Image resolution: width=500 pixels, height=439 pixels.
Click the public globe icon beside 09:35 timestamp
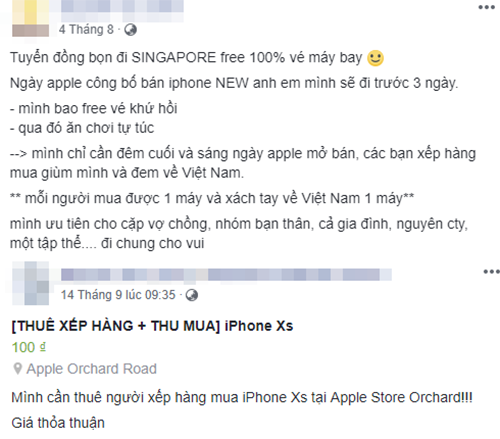tap(192, 295)
